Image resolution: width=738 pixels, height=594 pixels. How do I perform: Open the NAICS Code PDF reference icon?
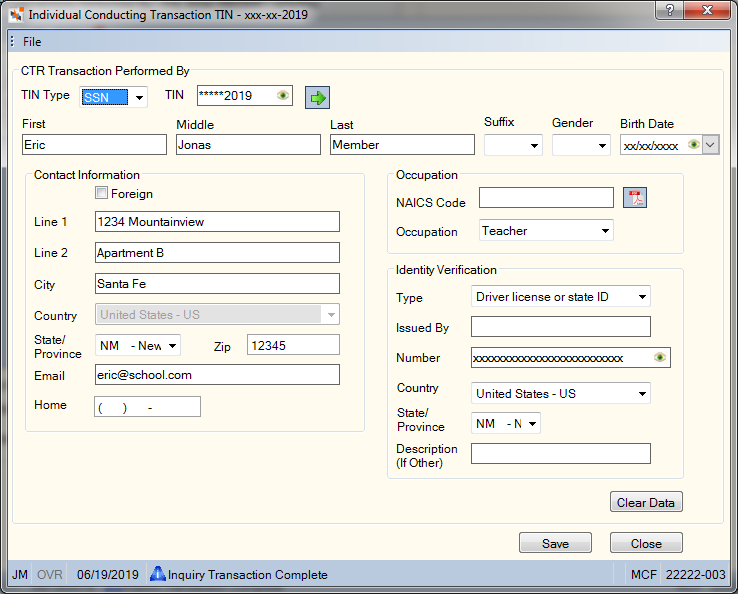pyautogui.click(x=635, y=198)
